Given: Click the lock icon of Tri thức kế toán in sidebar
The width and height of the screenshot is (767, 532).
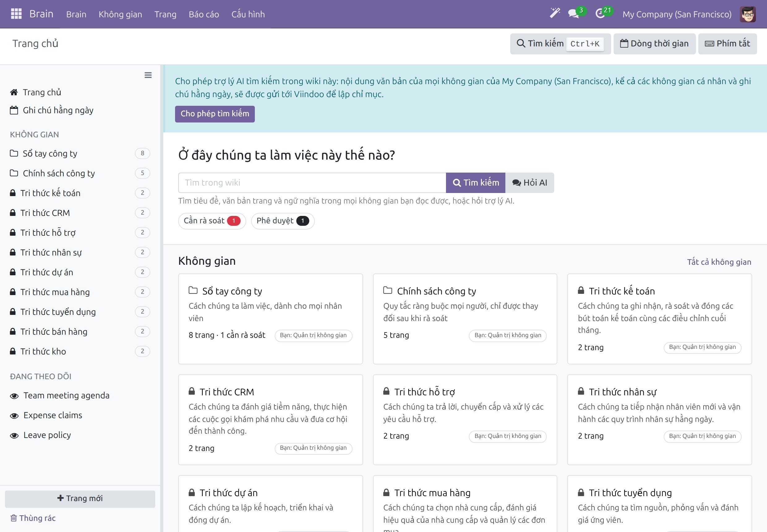Looking at the screenshot, I should (x=13, y=193).
